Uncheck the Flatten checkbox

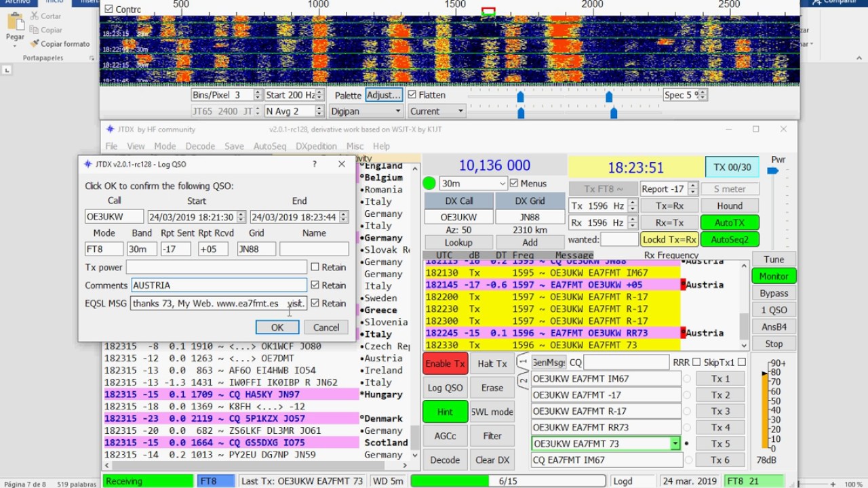412,95
